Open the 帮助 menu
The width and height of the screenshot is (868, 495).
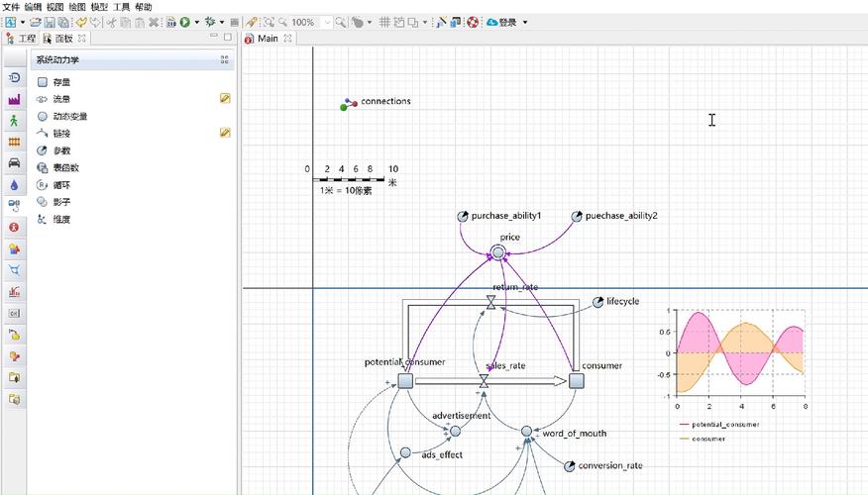144,7
